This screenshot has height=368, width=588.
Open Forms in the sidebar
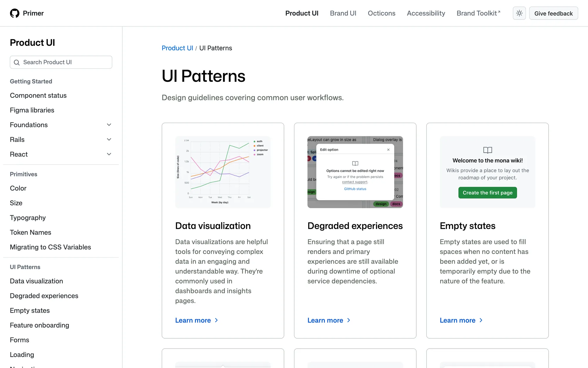(x=19, y=340)
